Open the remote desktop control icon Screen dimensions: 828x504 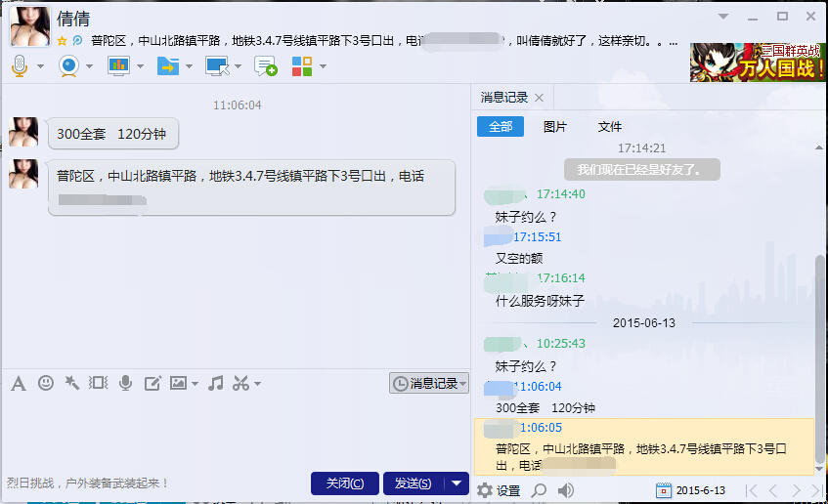216,65
